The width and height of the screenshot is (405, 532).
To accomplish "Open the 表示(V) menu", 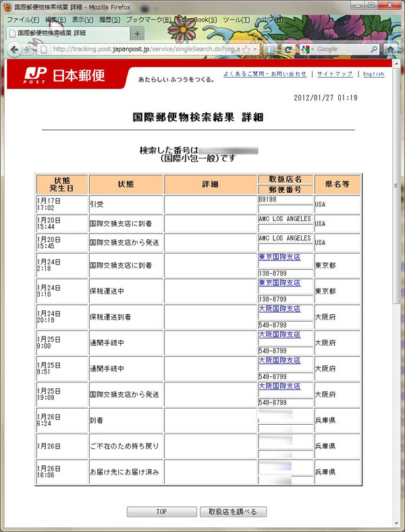I will click(x=82, y=20).
